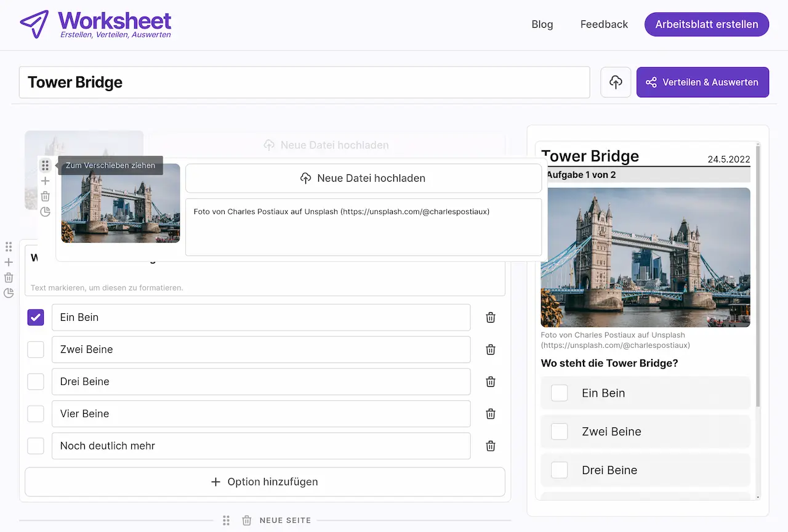Click the pie chart icon beside the question block
The width and height of the screenshot is (788, 532).
pos(9,293)
